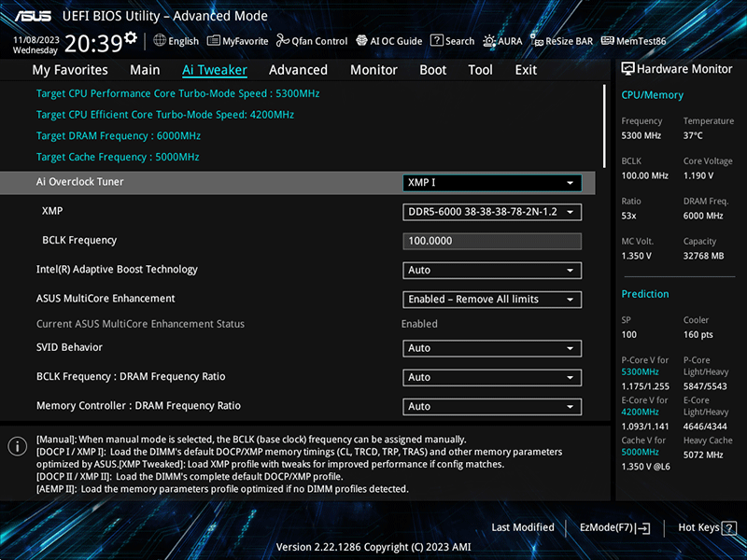This screenshot has height=560, width=747.
Task: Click Target DRAM Frequency : 6000MHz text
Action: tap(119, 135)
